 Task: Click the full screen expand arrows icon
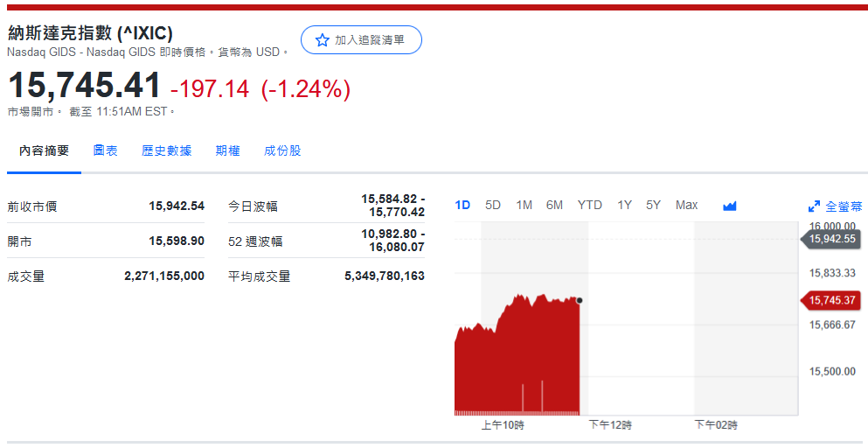click(x=814, y=206)
